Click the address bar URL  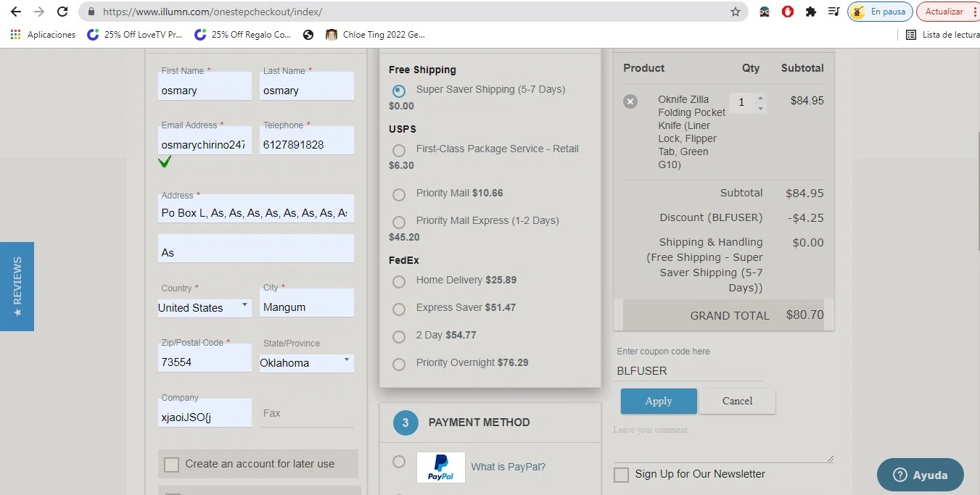click(x=213, y=12)
